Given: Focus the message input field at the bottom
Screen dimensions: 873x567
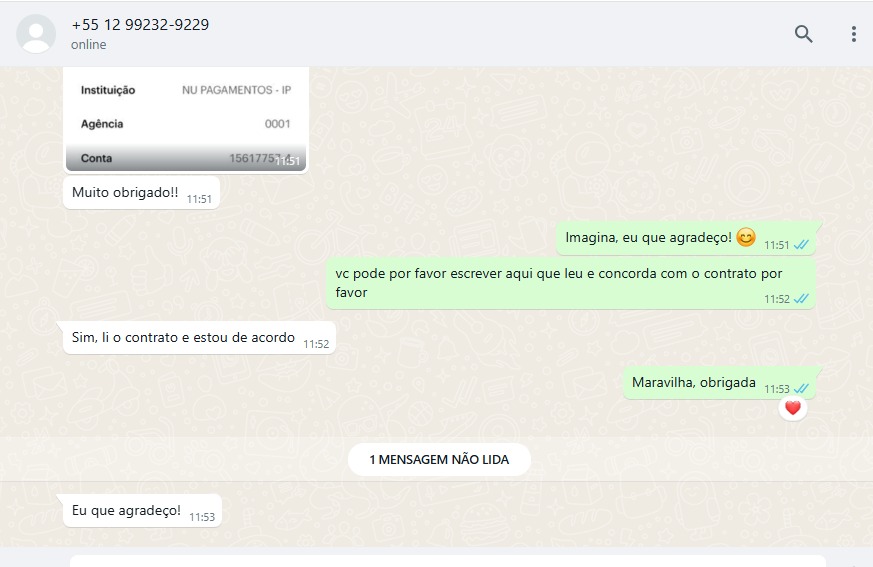Looking at the screenshot, I should pyautogui.click(x=448, y=561).
